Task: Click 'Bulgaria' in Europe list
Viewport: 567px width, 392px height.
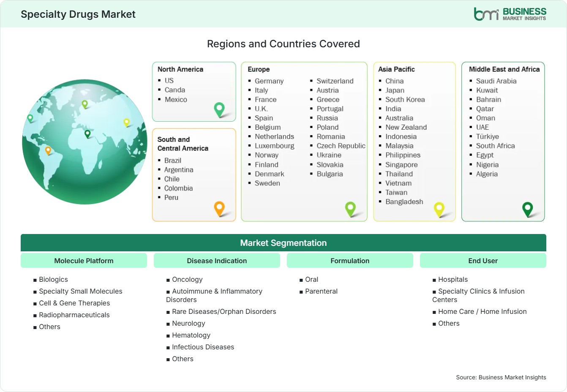Action: [x=330, y=174]
